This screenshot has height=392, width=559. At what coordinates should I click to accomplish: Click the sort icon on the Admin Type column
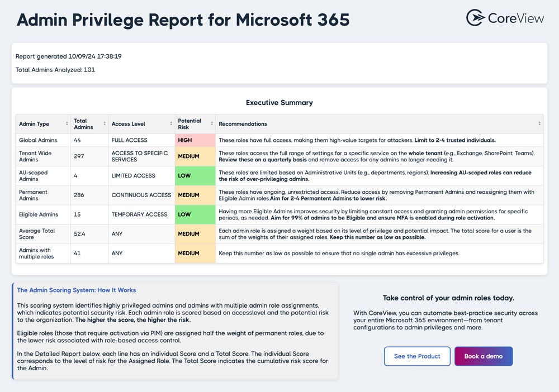point(67,123)
